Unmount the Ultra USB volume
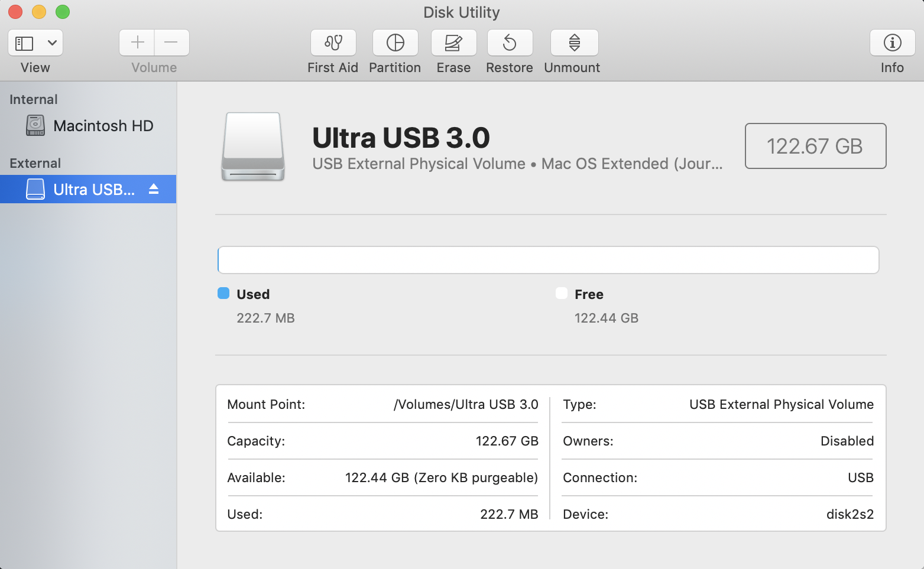The image size is (924, 569). point(574,43)
